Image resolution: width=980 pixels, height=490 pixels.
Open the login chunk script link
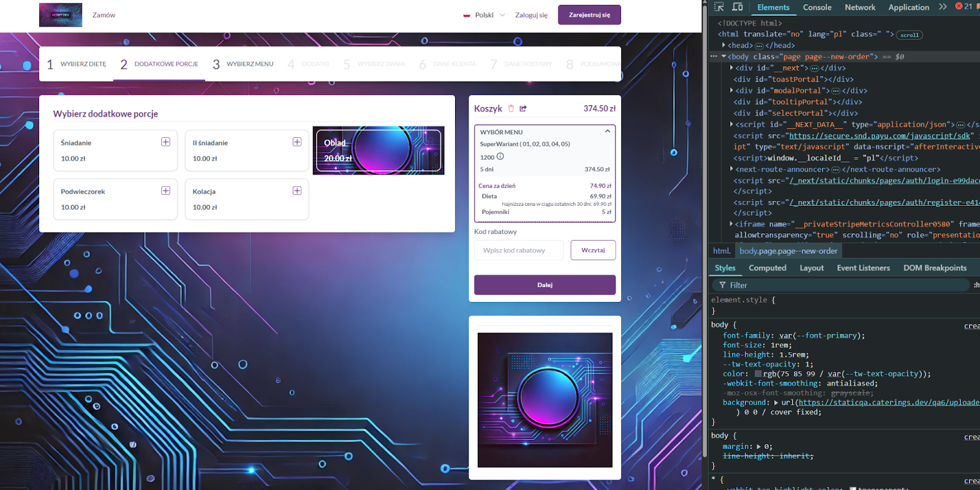click(x=884, y=181)
